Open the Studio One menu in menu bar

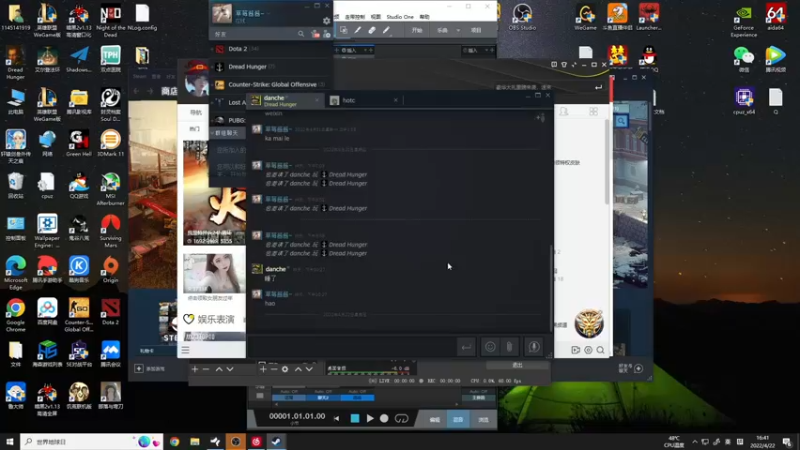(400, 17)
